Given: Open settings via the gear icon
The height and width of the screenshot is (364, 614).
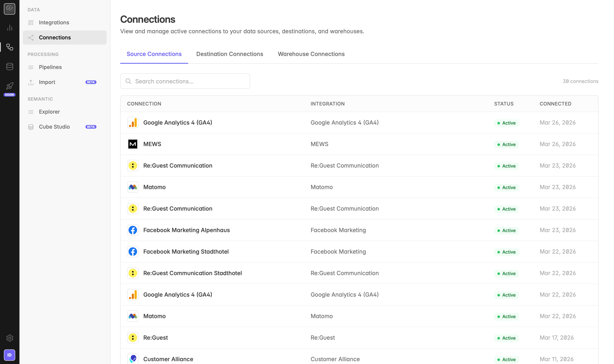Looking at the screenshot, I should coord(10,338).
